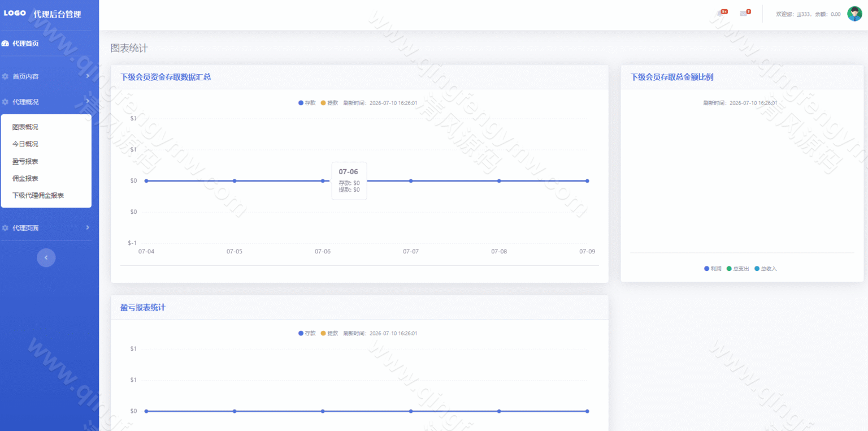
Task: Click the 07-06 tooltip box
Action: 349,181
